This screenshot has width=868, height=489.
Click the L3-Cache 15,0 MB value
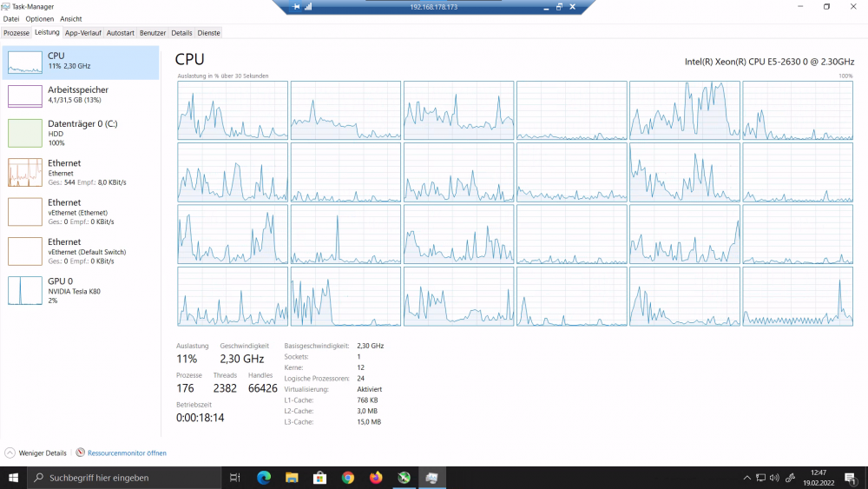click(369, 422)
